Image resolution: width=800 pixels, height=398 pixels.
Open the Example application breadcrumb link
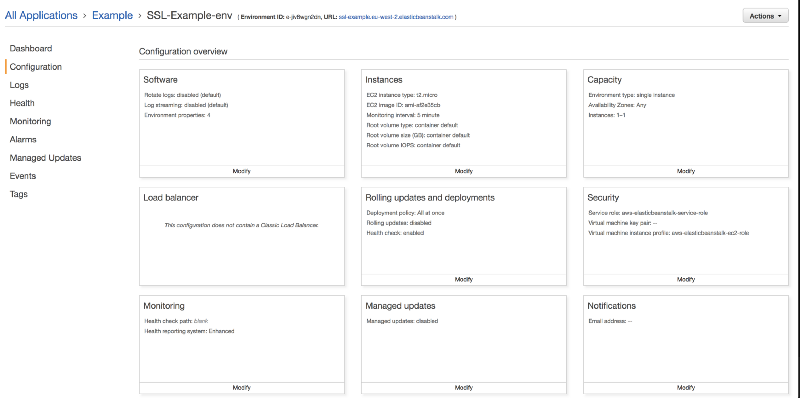tap(112, 16)
